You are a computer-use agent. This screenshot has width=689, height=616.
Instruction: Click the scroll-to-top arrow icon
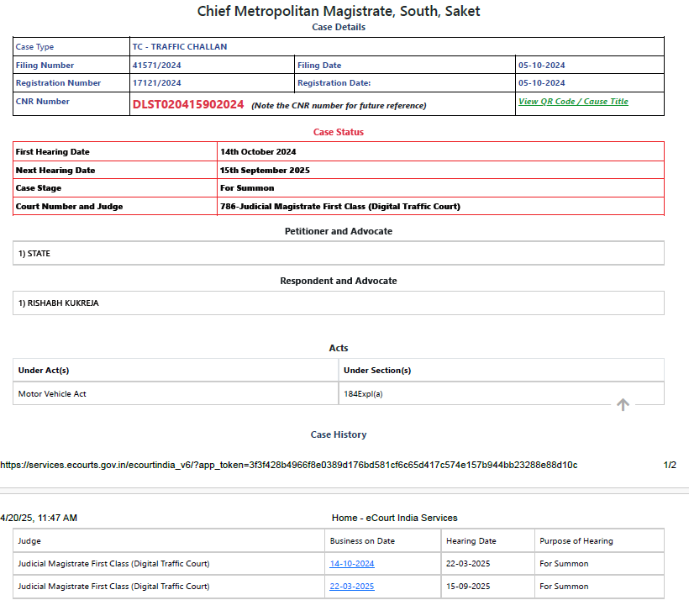coord(623,405)
